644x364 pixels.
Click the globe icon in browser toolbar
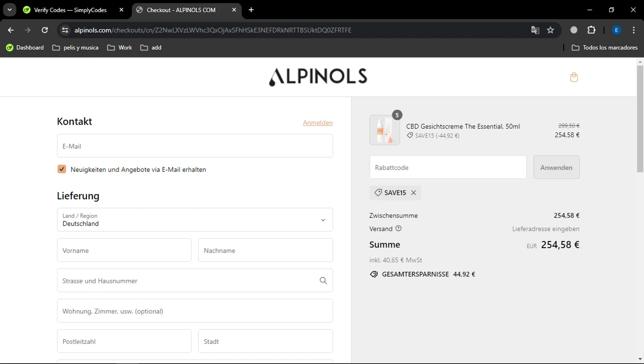[x=574, y=30]
